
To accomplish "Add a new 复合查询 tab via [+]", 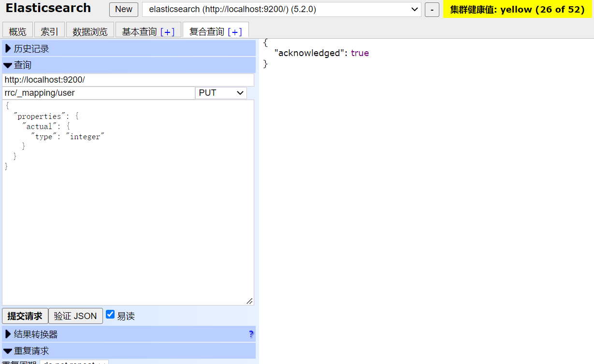I will click(x=235, y=31).
